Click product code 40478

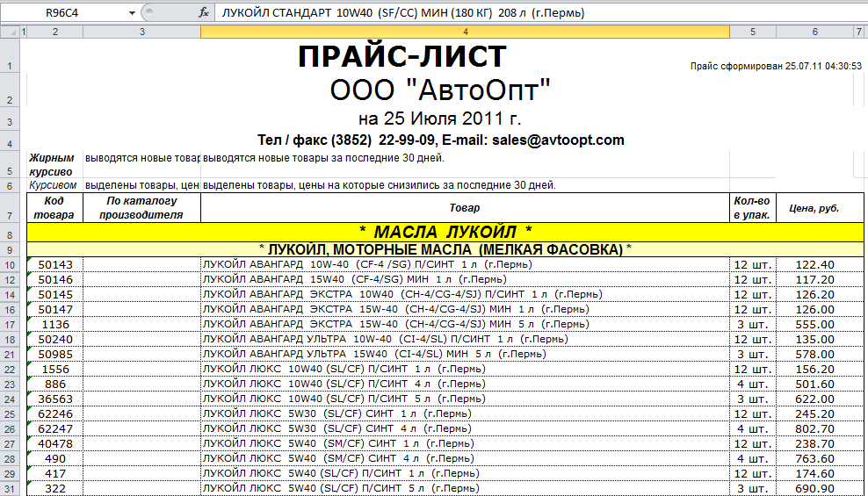[x=55, y=444]
